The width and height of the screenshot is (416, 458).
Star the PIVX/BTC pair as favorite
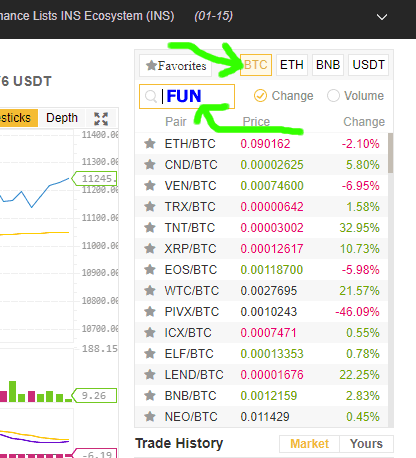(150, 312)
